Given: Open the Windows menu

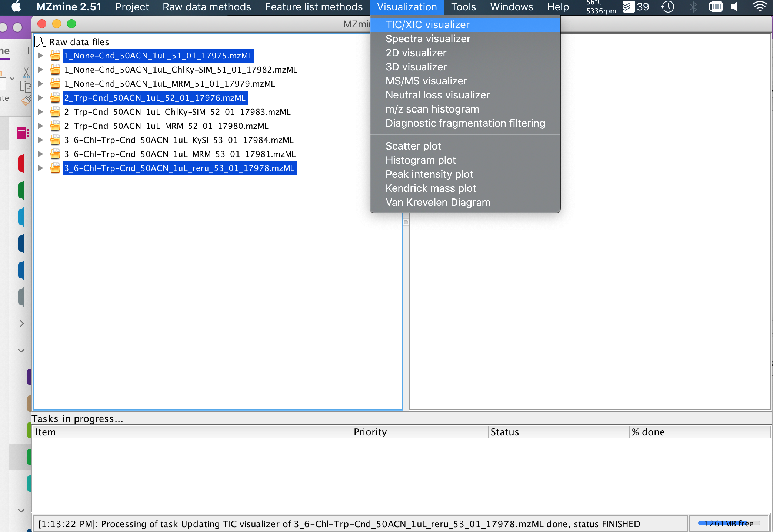Looking at the screenshot, I should pos(512,7).
